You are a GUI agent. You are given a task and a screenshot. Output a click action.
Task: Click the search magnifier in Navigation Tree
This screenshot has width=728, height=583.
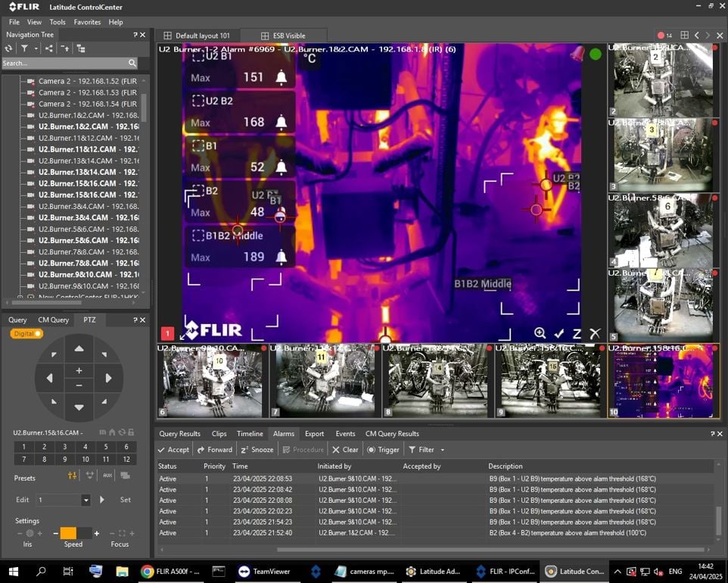pyautogui.click(x=132, y=64)
